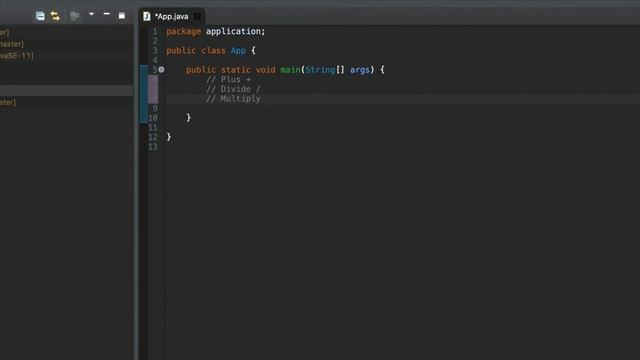Click the 'String' type in main signature
Image resolution: width=640 pixels, height=360 pixels.
[320, 70]
